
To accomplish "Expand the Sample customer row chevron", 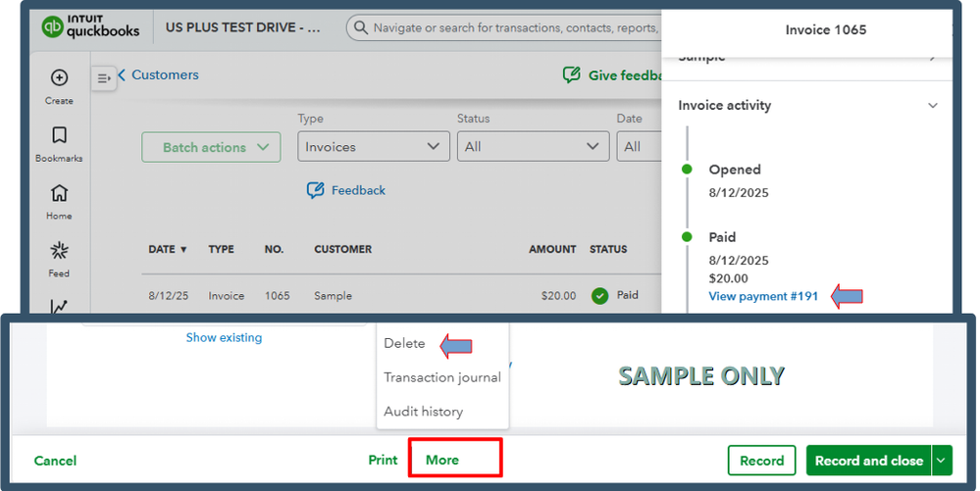I will [933, 58].
